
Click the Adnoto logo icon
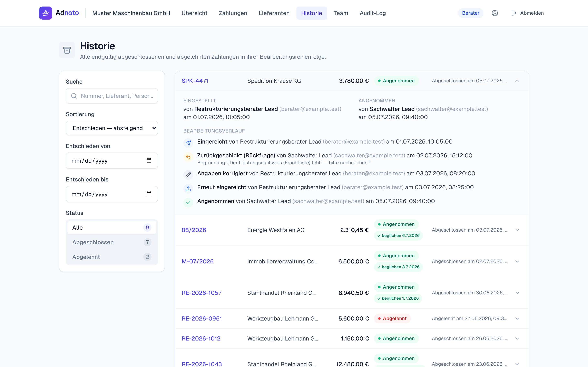[46, 13]
